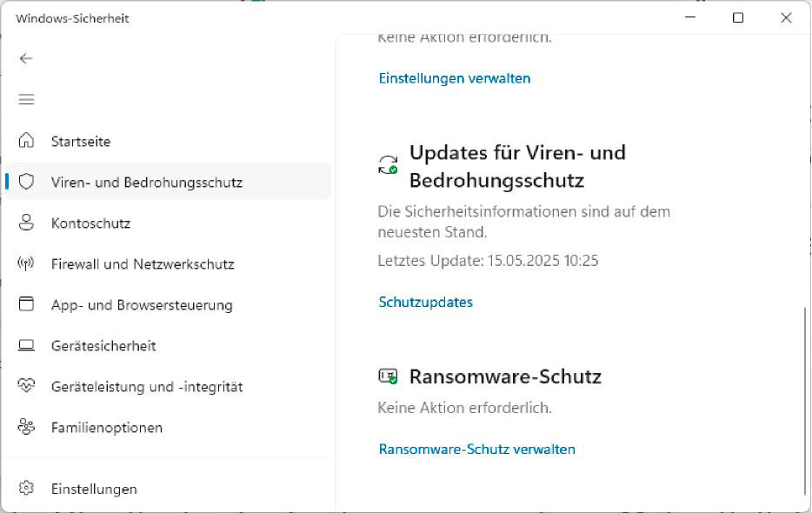Go back with the arrow icon
The height and width of the screenshot is (513, 812).
point(26,58)
